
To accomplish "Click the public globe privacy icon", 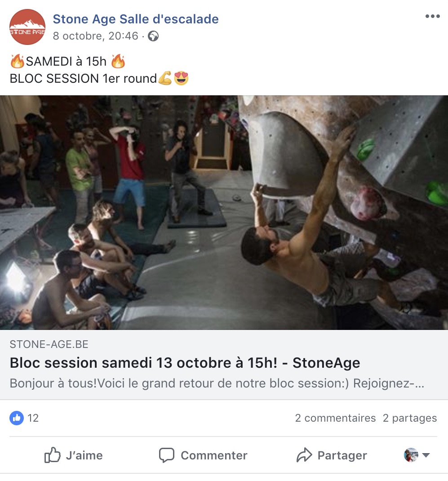I will [x=153, y=36].
